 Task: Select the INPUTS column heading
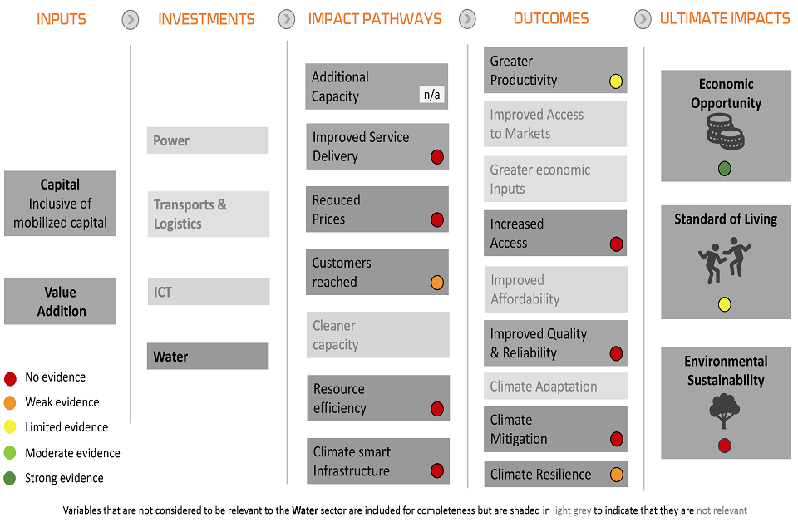click(x=62, y=18)
